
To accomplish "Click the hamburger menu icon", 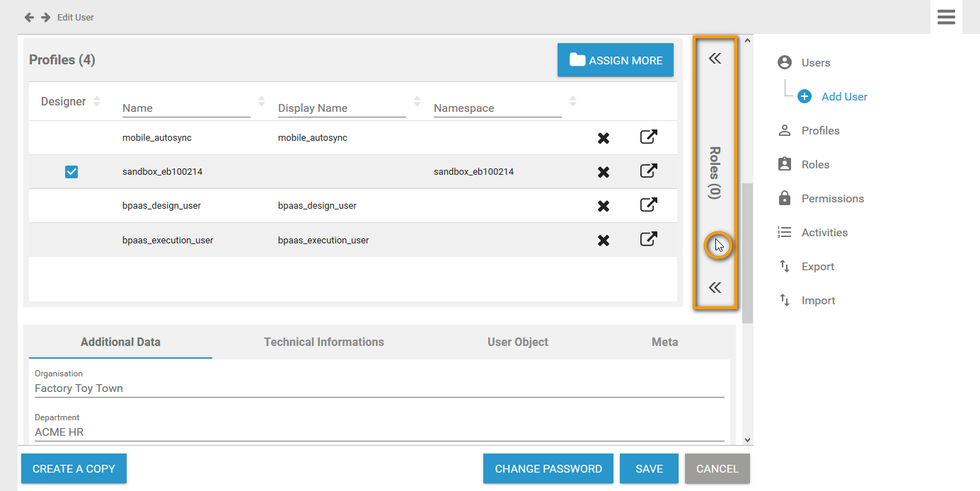I will (946, 17).
